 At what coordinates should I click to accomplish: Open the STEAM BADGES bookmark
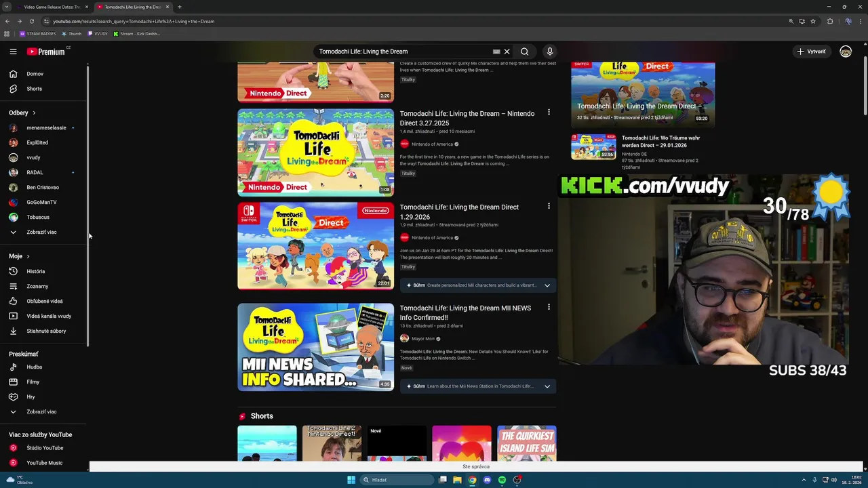point(38,33)
